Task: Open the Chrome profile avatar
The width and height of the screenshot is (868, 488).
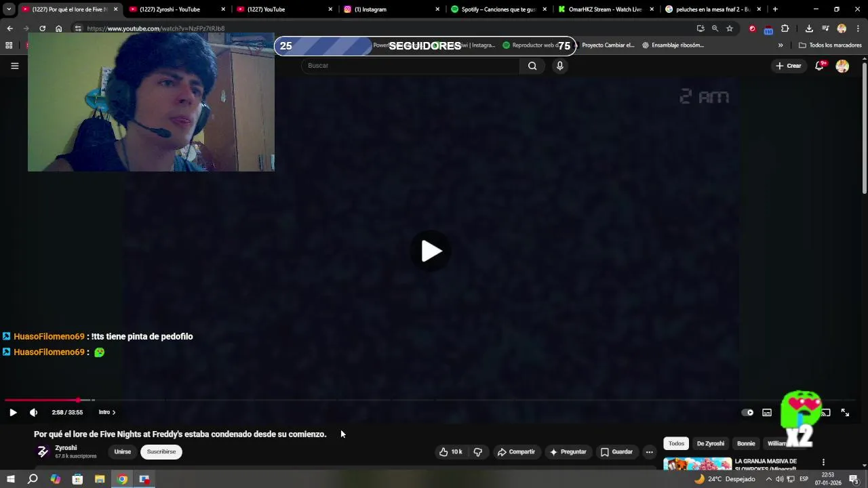Action: click(842, 28)
